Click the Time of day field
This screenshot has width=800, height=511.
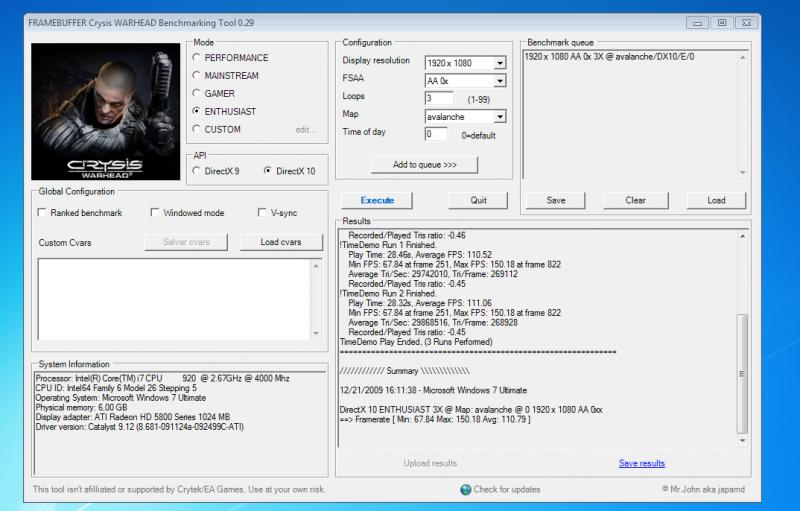436,134
